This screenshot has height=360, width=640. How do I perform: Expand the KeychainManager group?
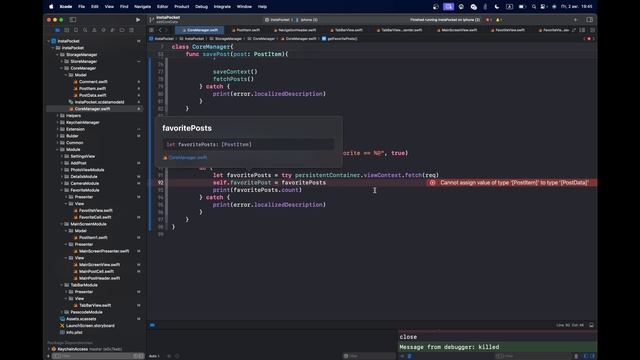click(58, 122)
